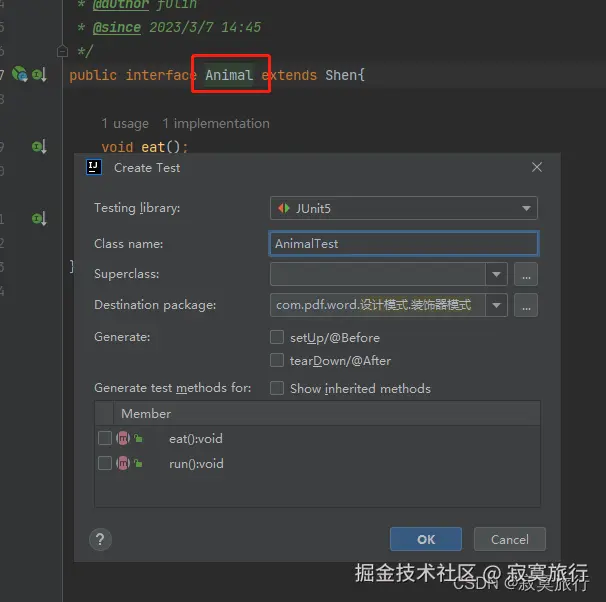This screenshot has height=602, width=606.
Task: Click the implementation gutter icon beside void eat()
Action: coord(39,146)
